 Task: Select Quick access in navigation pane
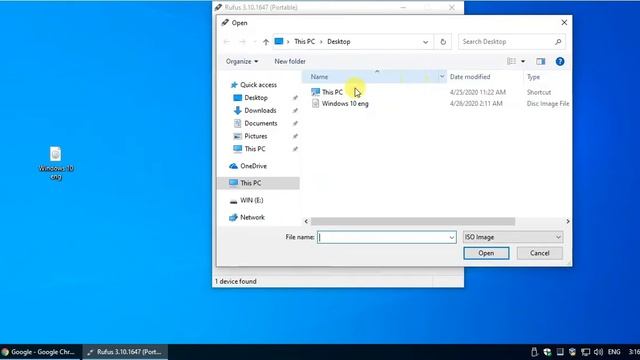coord(258,85)
